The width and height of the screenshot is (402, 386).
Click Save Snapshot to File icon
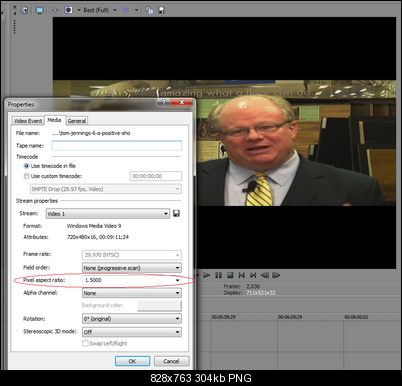pos(161,10)
